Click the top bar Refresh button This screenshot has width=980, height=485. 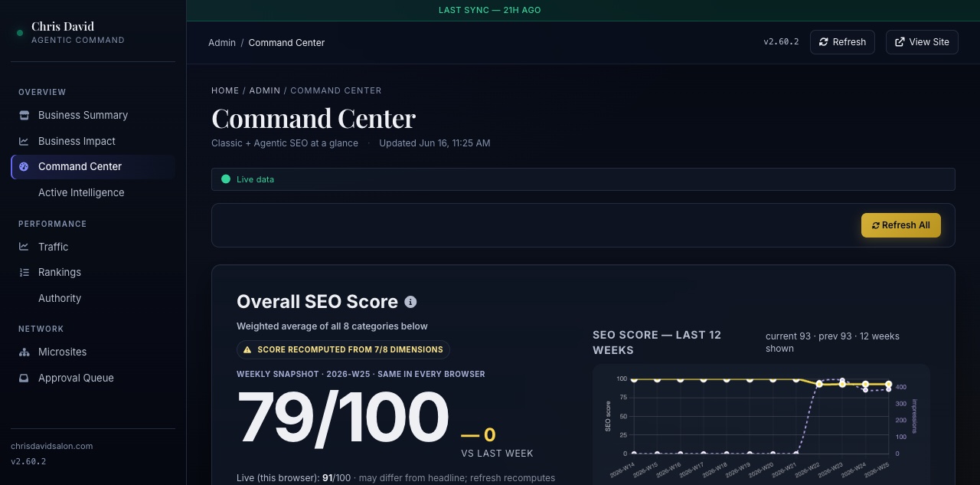842,42
